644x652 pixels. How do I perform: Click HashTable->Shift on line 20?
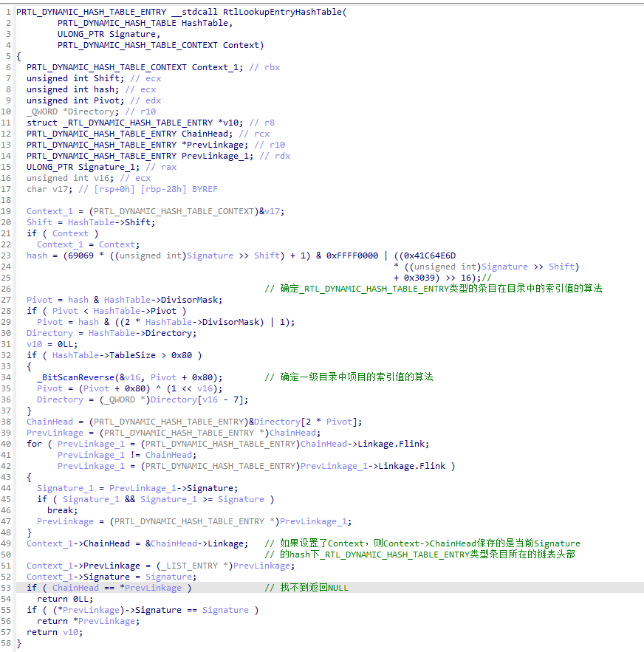109,222
